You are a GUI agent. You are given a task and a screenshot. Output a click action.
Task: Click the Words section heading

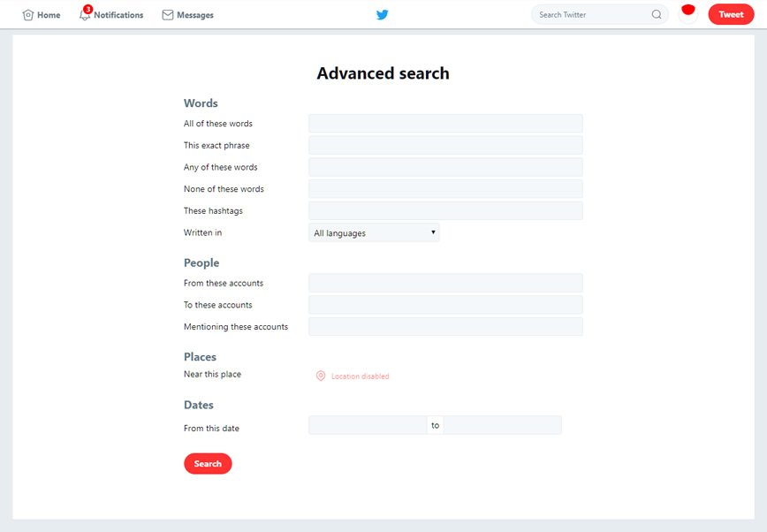click(201, 103)
